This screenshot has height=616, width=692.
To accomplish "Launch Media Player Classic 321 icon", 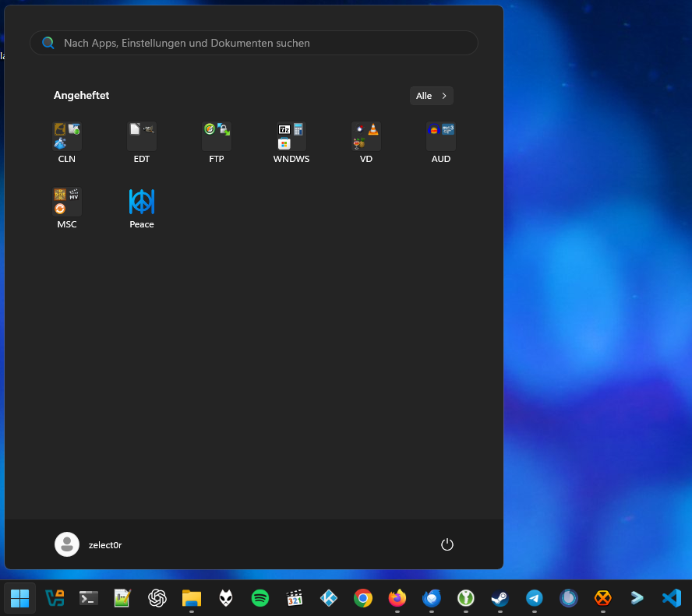I will click(295, 598).
